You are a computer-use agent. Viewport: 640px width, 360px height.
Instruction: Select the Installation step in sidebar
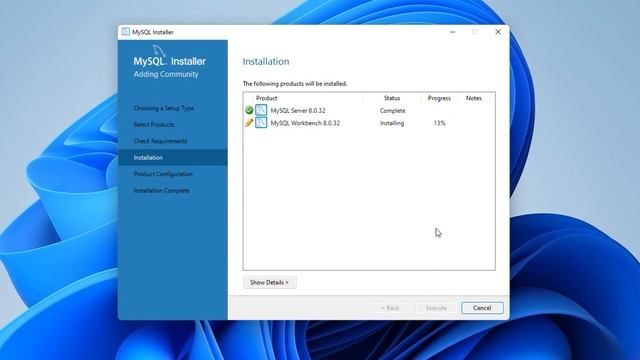point(173,158)
